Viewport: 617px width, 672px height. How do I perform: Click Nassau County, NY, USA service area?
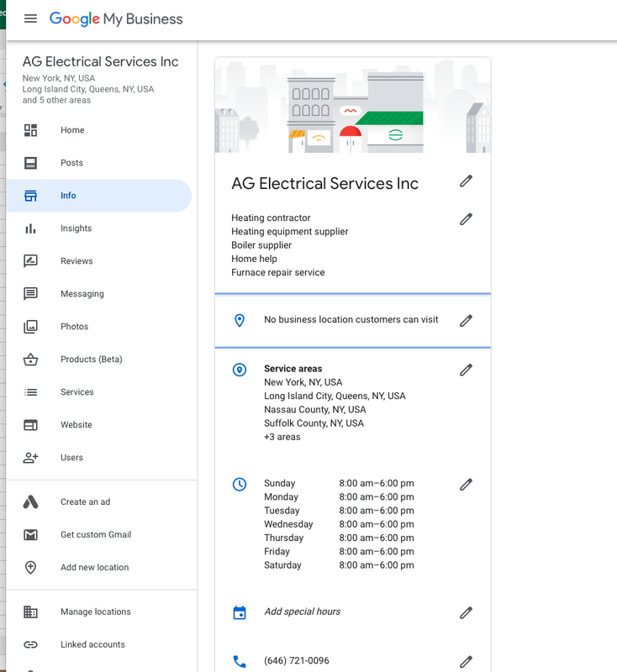click(315, 410)
